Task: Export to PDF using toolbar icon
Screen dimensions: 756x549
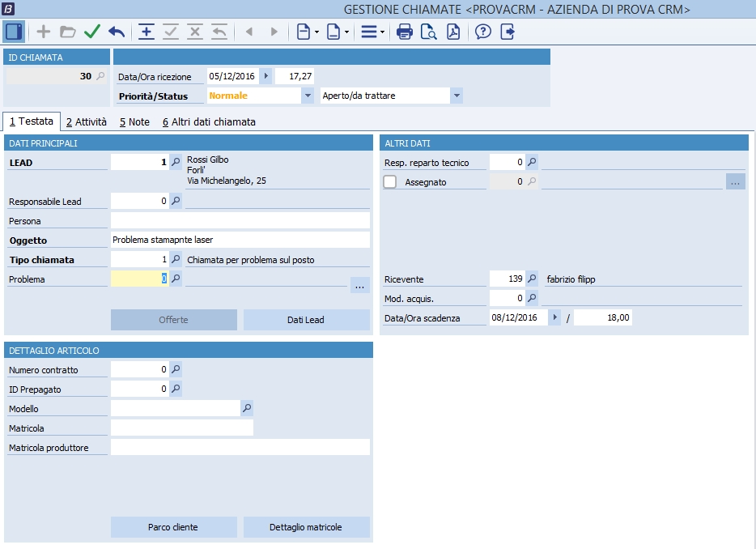Action: (x=452, y=32)
